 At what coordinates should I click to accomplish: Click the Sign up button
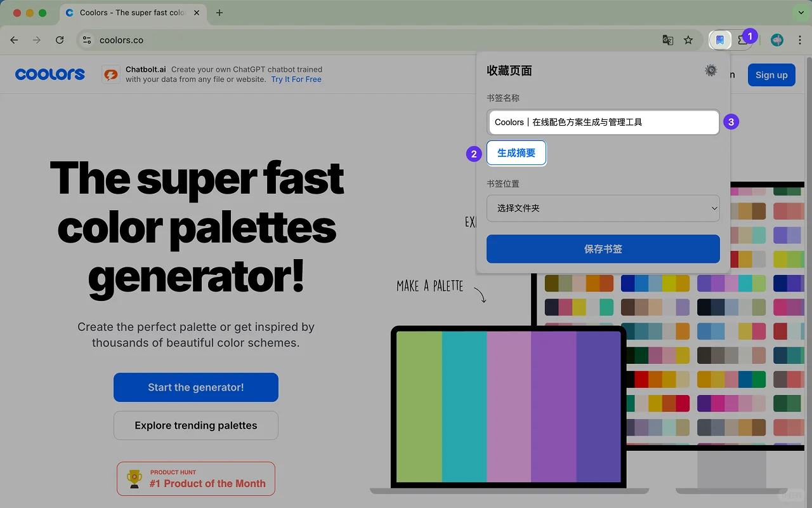[771, 75]
